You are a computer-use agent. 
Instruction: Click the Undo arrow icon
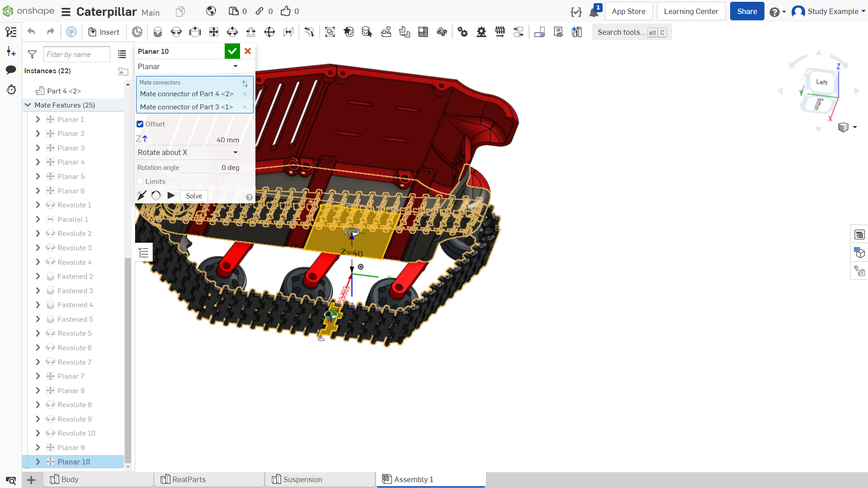click(x=31, y=32)
